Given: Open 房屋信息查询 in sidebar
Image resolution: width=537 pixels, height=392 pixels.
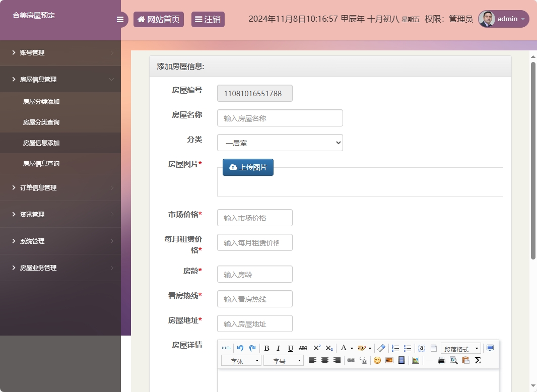Looking at the screenshot, I should tap(41, 164).
